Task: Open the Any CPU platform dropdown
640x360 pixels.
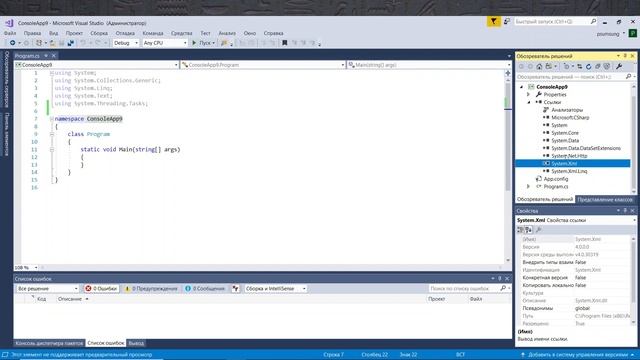Action: (x=165, y=43)
